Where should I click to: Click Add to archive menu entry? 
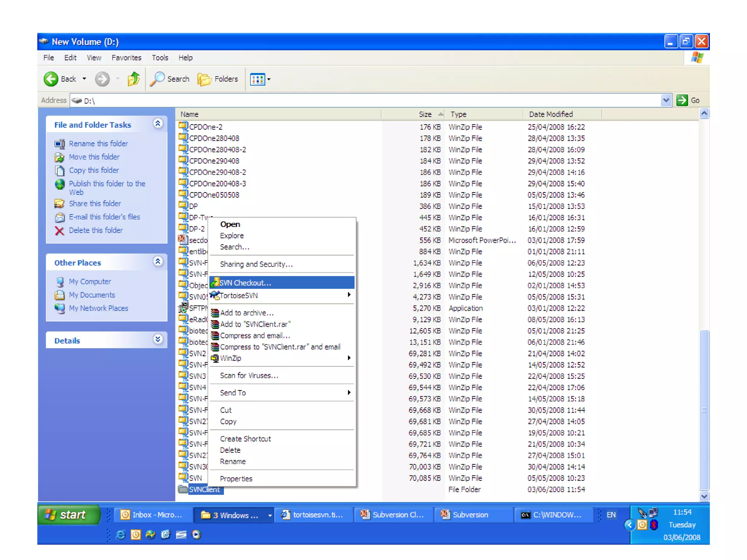[247, 313]
